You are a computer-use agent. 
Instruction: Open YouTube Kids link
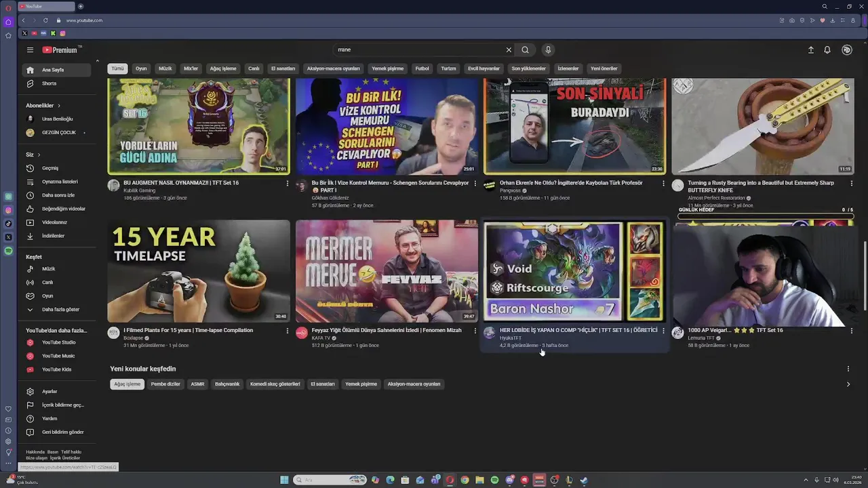pos(56,369)
